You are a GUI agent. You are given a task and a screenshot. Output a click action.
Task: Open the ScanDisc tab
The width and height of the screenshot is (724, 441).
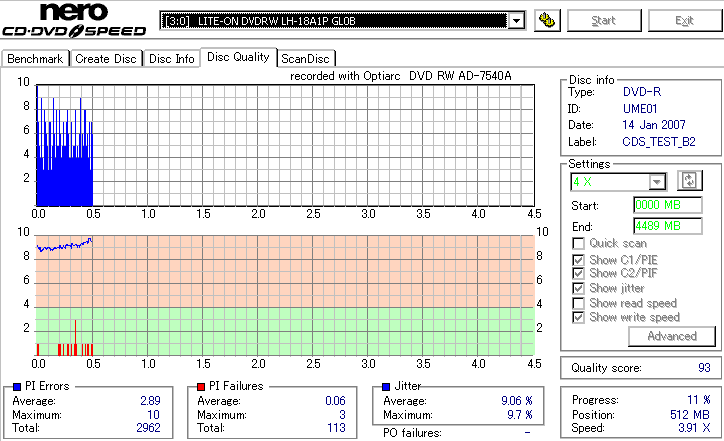pos(305,59)
